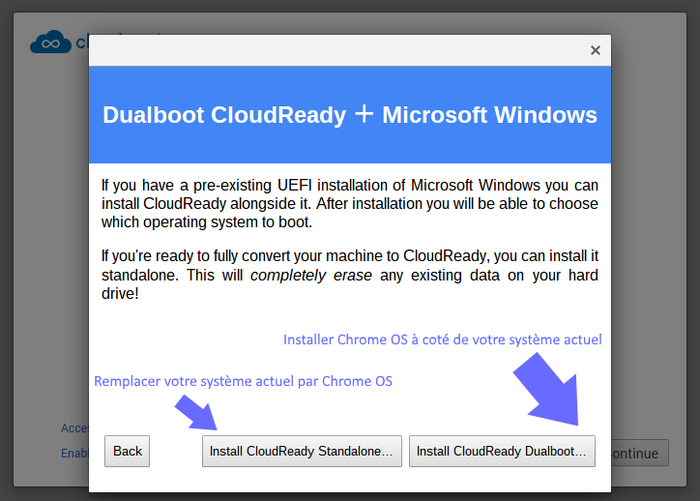The width and height of the screenshot is (700, 501).
Task: Click the paragraph mentioning pre-existing UEFI installation
Action: 350,204
